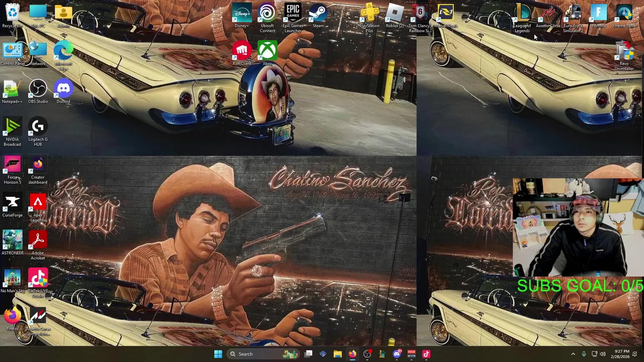Select the Roblox (2) desktop icon

click(395, 16)
